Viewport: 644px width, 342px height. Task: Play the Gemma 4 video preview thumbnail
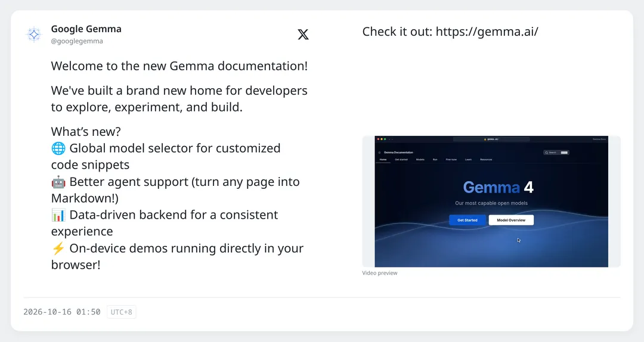pos(491,201)
